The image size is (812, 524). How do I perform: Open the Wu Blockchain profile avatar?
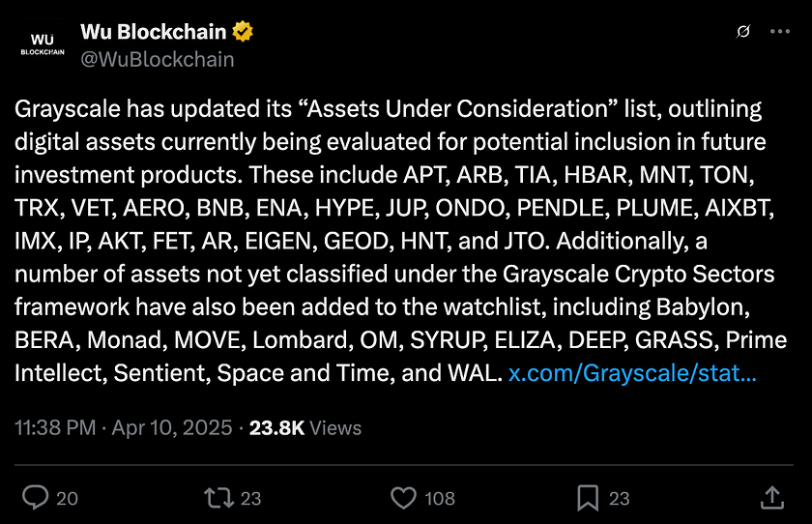pyautogui.click(x=43, y=45)
